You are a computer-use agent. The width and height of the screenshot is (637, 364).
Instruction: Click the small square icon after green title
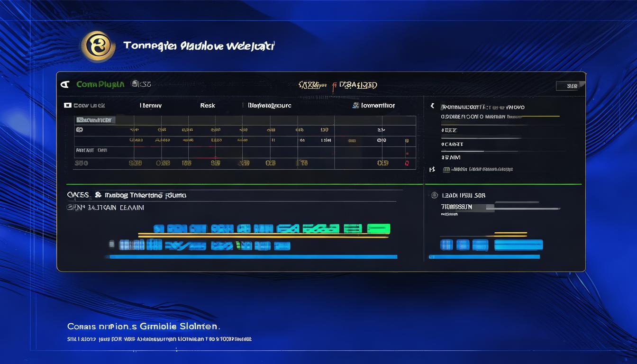135,84
